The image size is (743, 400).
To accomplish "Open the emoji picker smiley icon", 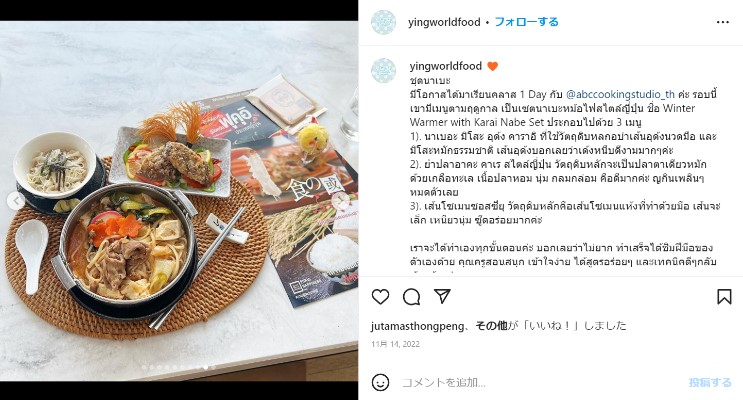I will [x=380, y=382].
